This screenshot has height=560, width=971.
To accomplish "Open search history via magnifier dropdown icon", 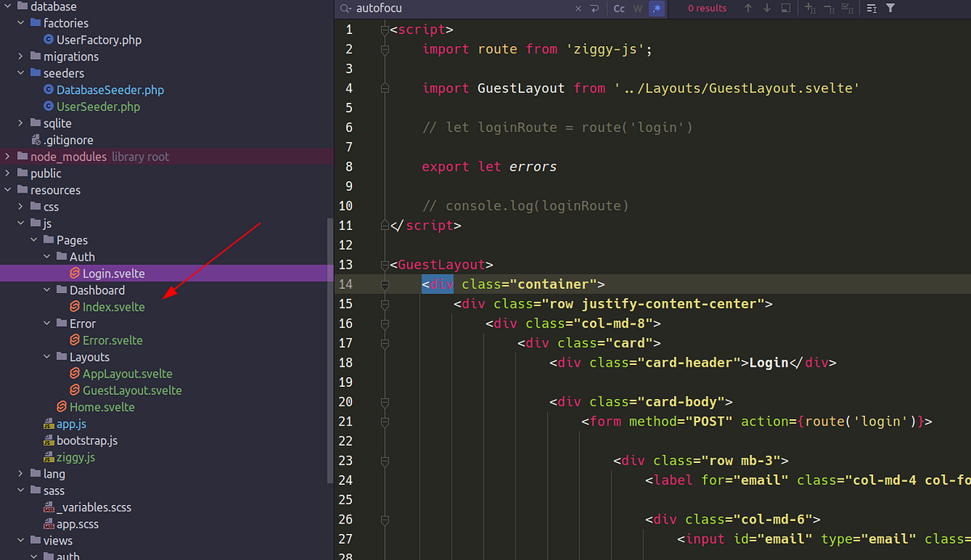I will tap(348, 9).
